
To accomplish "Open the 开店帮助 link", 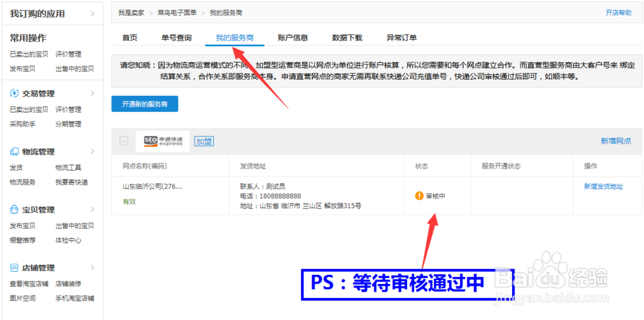I will pyautogui.click(x=618, y=13).
